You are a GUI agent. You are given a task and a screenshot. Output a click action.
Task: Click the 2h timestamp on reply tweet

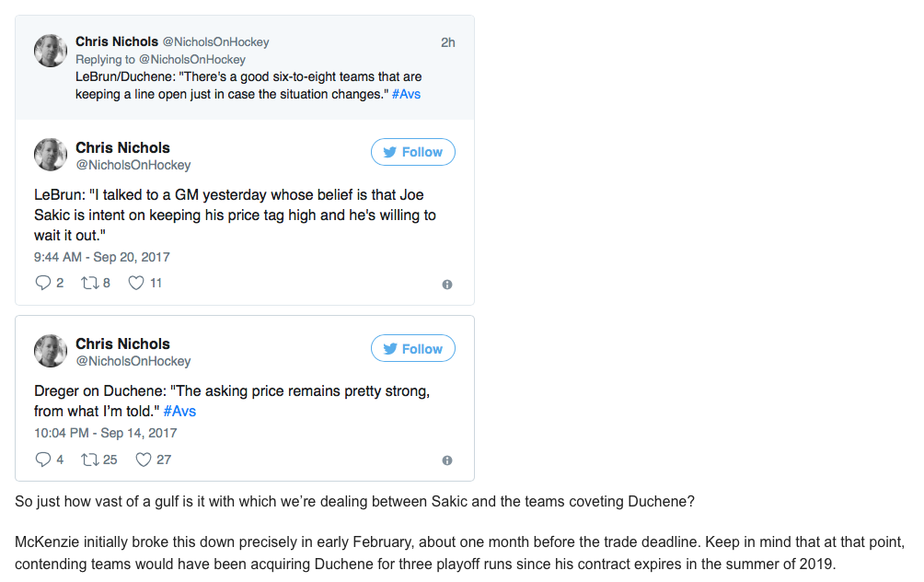[448, 42]
